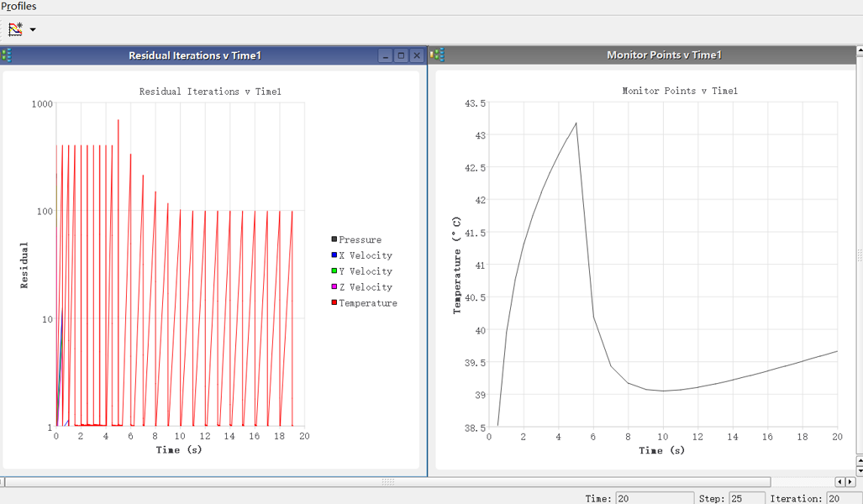Click the Step value field
Screen dimensions: 863x504
click(746, 498)
